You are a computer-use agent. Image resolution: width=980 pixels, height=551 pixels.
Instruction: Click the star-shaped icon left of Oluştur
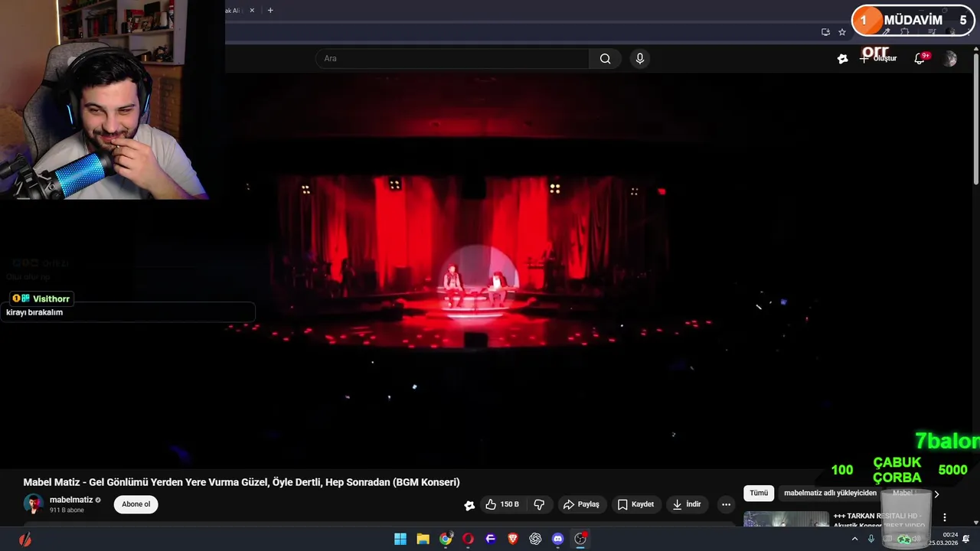[843, 59]
